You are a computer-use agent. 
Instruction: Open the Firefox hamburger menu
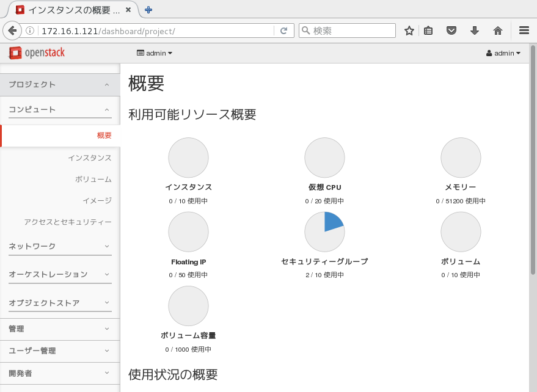(524, 31)
